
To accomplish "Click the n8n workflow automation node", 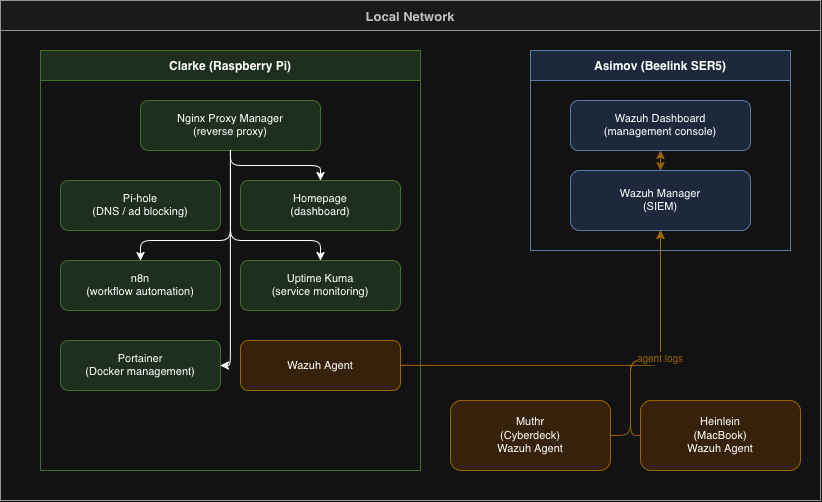I will (x=140, y=285).
